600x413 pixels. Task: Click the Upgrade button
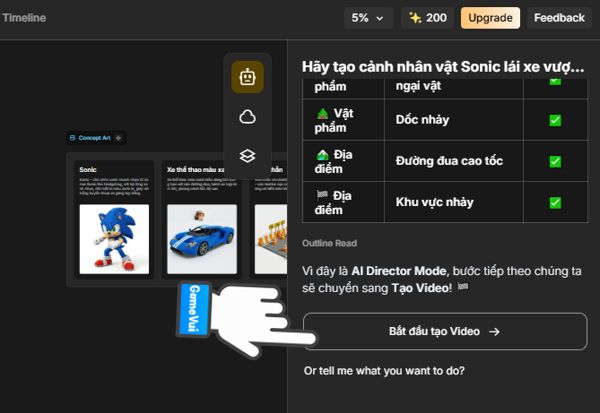tap(490, 18)
